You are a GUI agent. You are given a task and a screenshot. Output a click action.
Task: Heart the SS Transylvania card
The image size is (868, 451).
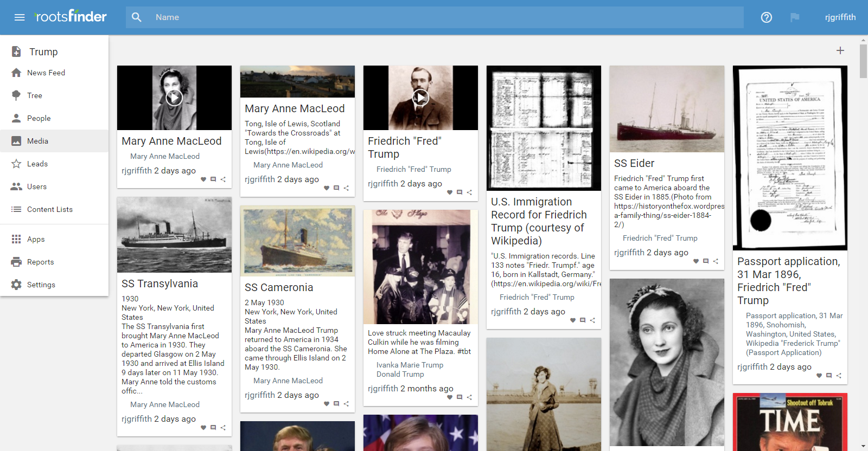tap(203, 428)
